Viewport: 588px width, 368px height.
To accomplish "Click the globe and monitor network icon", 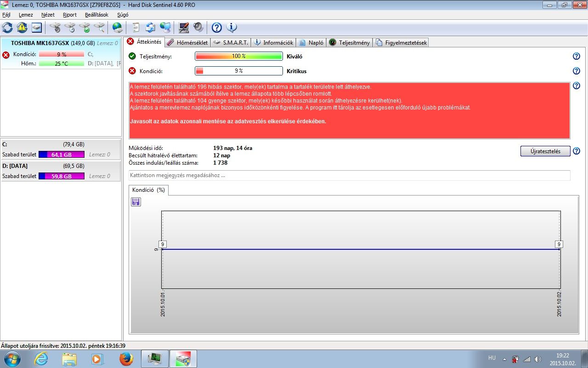I will click(x=165, y=28).
